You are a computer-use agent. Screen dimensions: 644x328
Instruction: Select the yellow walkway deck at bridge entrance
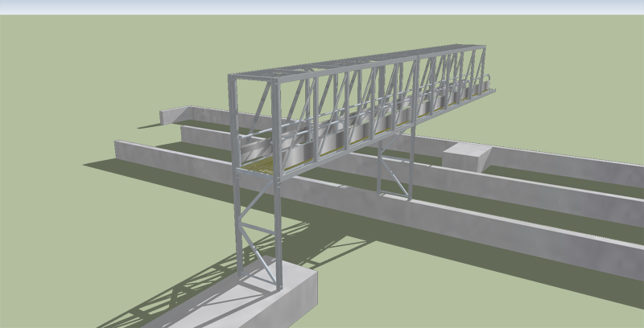point(264,164)
